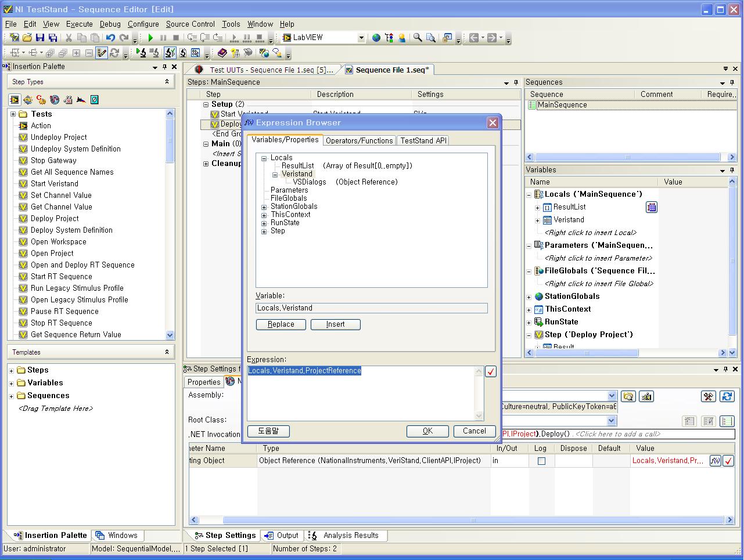Select Open Workspace step type
The height and width of the screenshot is (560, 744).
coord(58,242)
